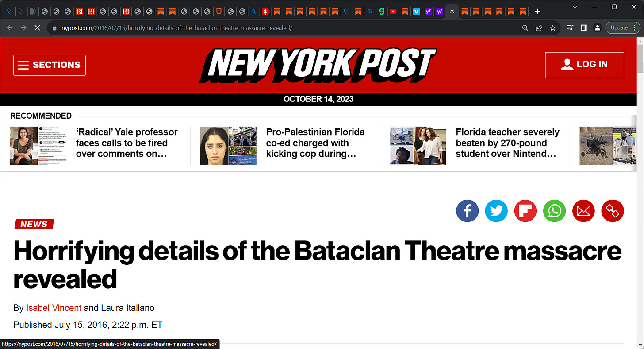
Task: Click author name Laura Italiano
Action: pos(128,308)
